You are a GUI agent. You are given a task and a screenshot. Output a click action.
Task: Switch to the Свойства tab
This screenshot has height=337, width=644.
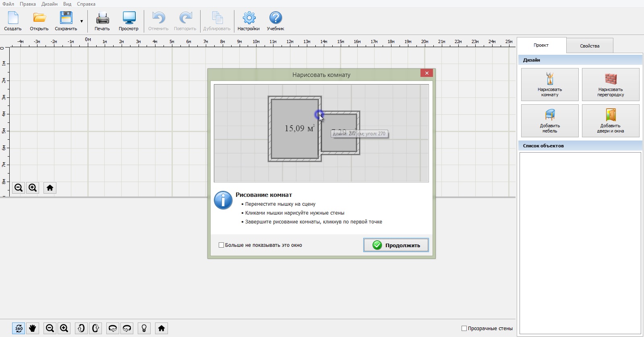click(x=590, y=45)
